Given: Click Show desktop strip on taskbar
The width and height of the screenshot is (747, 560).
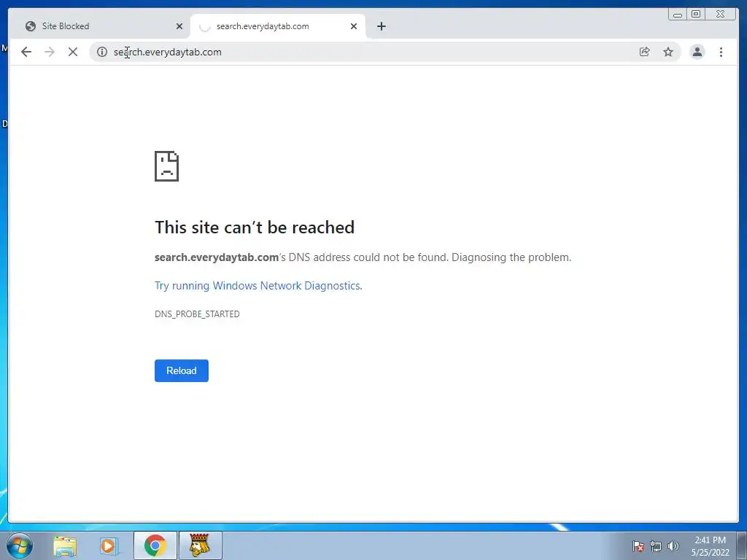Looking at the screenshot, I should pyautogui.click(x=742, y=545).
